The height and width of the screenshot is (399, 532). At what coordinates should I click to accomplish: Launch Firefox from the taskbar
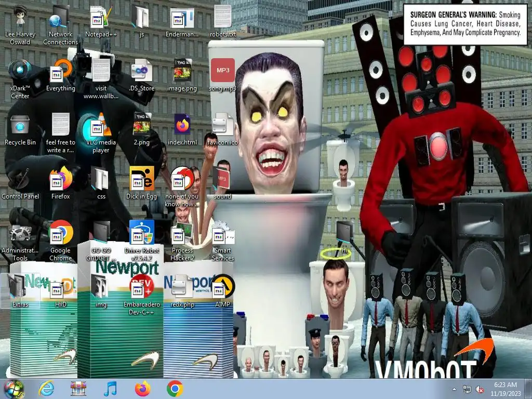[142, 389]
